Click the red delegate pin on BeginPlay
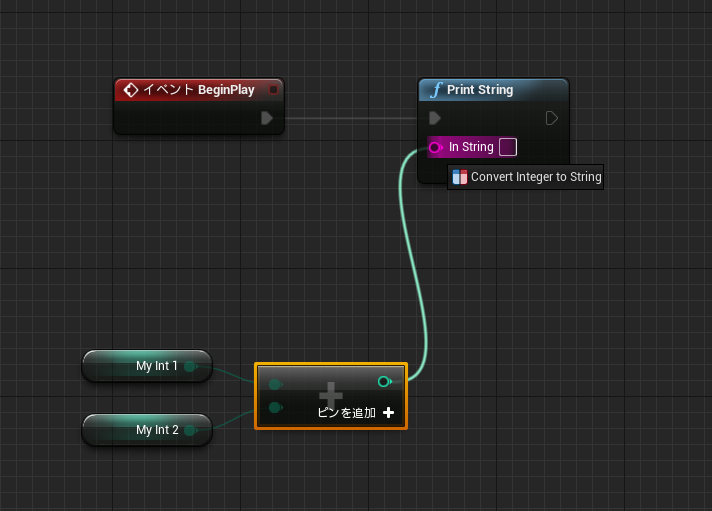Screen dimensions: 712x511 (x=273, y=89)
